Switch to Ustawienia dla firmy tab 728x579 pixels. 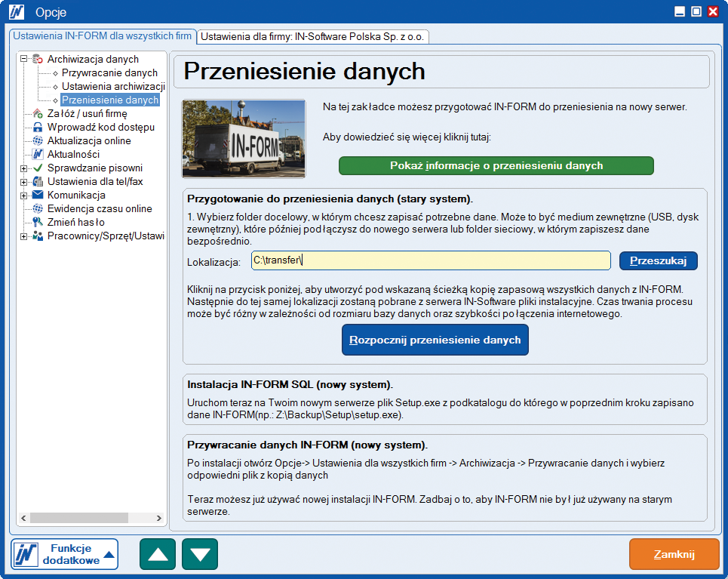point(313,35)
